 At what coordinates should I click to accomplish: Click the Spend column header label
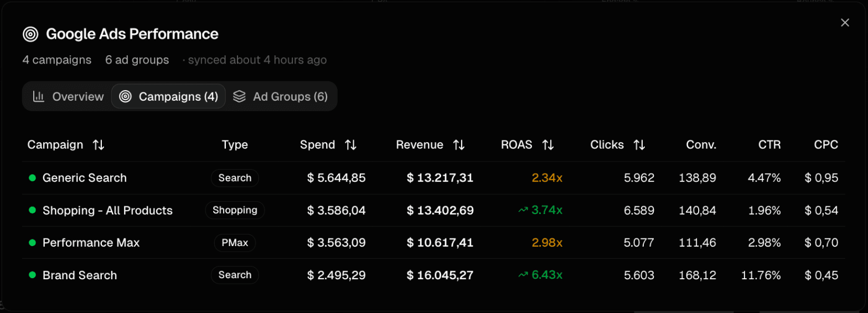tap(318, 145)
